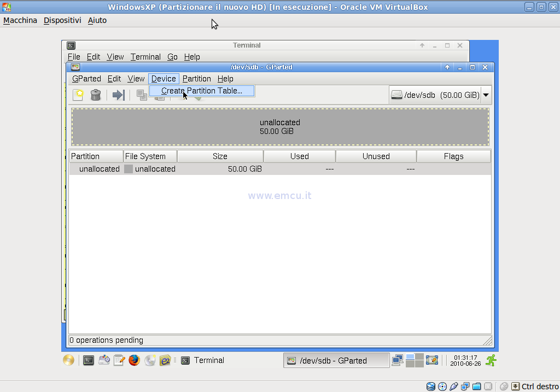Sort by the Unused column header
The image size is (560, 392).
click(376, 156)
